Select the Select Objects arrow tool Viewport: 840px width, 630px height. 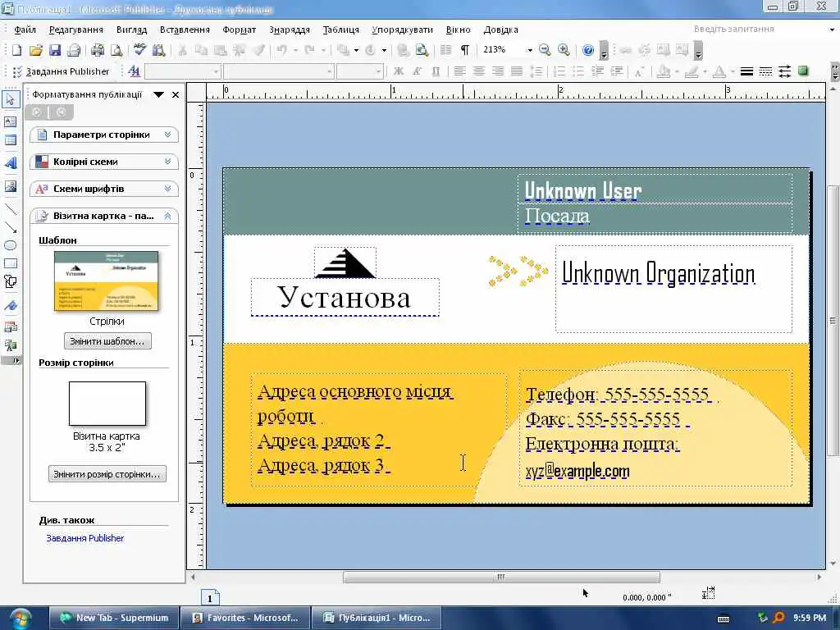[x=10, y=99]
